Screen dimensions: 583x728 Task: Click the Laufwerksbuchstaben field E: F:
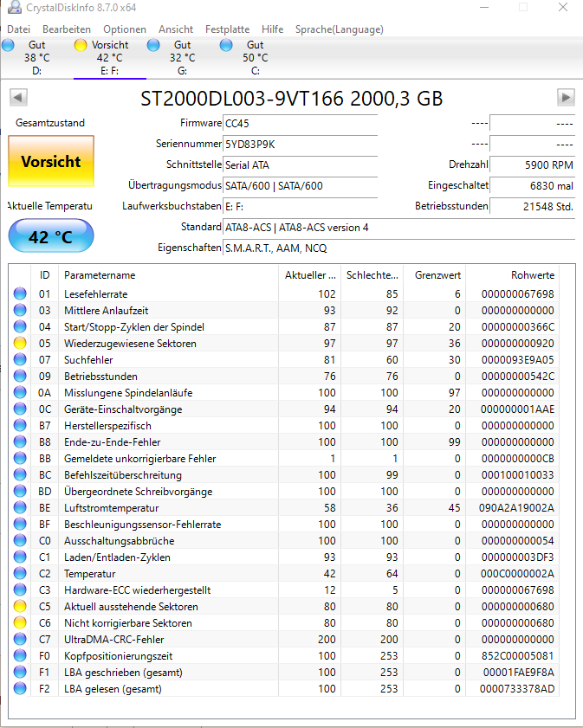point(300,207)
